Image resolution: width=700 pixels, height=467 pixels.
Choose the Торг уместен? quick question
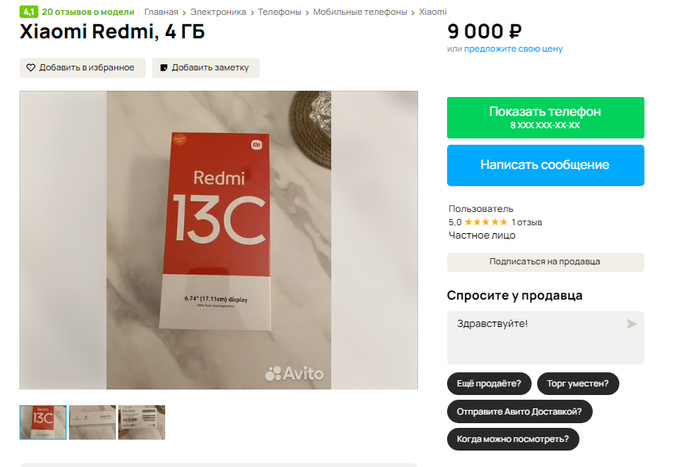click(578, 383)
